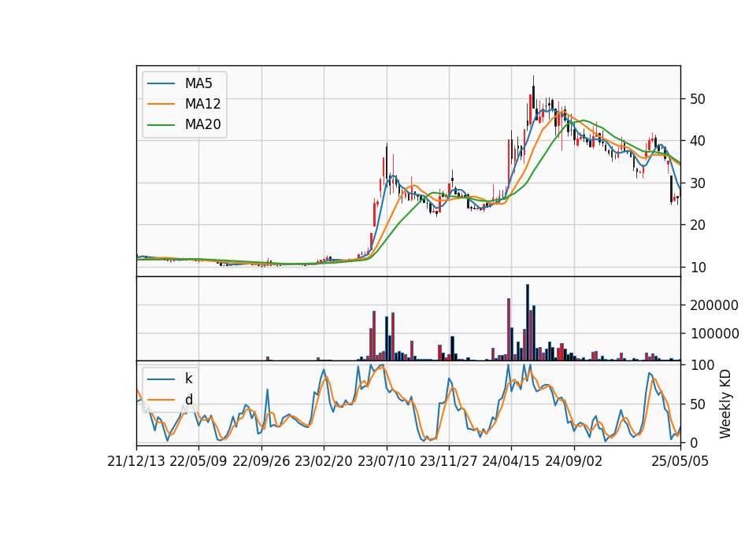
Task: Click the 23/11/27 date axis label
Action: [x=449, y=462]
